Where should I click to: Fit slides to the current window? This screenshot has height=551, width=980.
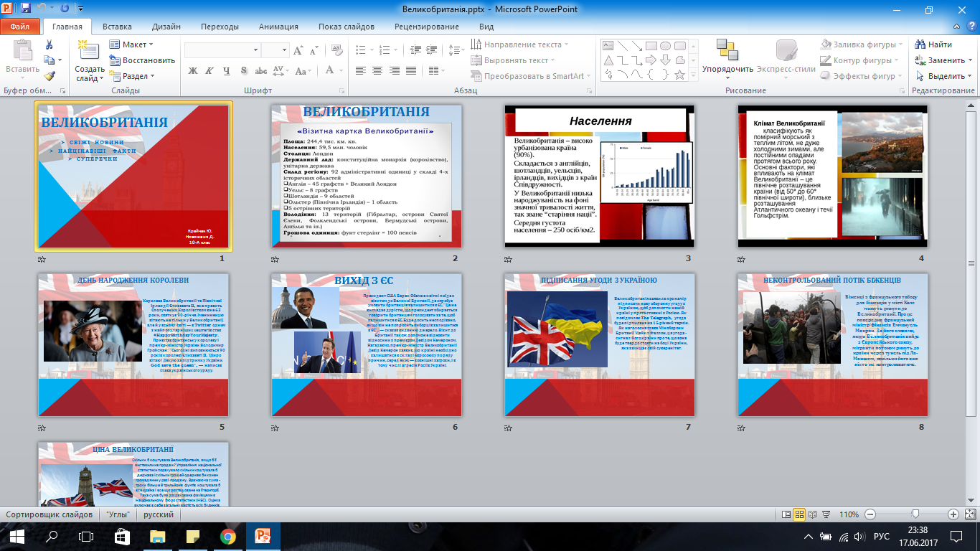click(x=970, y=514)
